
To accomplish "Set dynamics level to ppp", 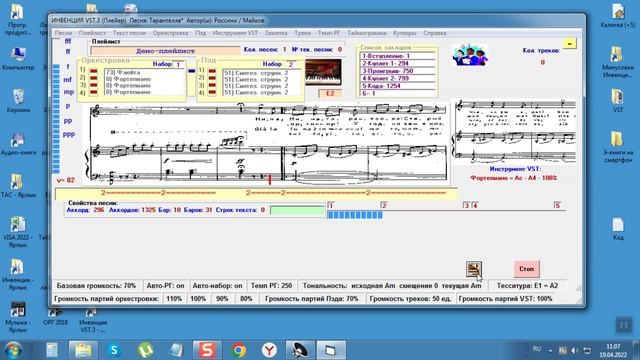I will click(69, 135).
